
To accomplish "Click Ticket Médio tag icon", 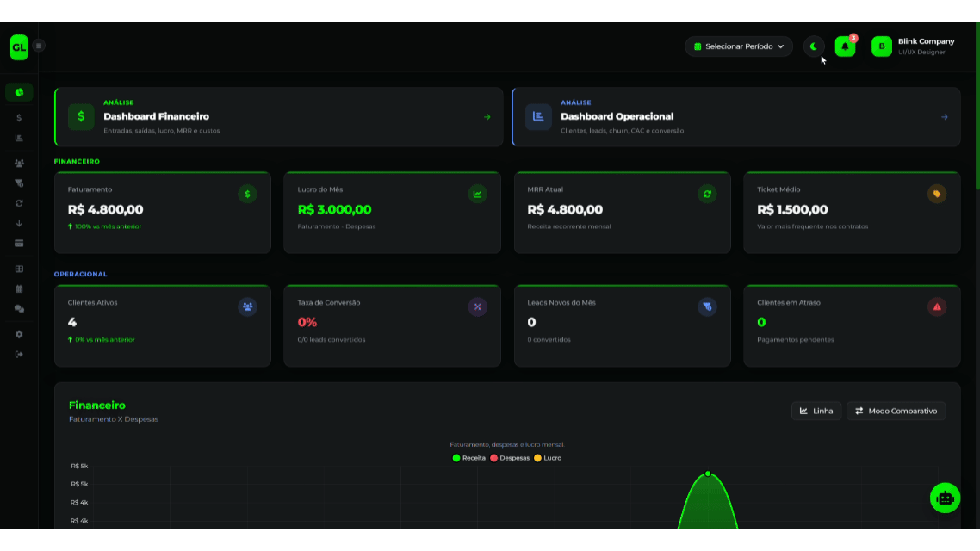I will [x=937, y=195].
